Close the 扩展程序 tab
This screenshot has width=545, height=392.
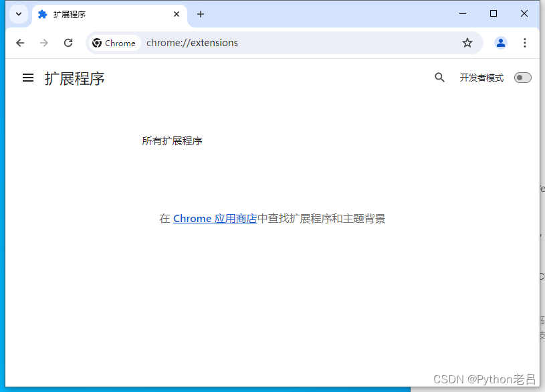click(x=176, y=13)
